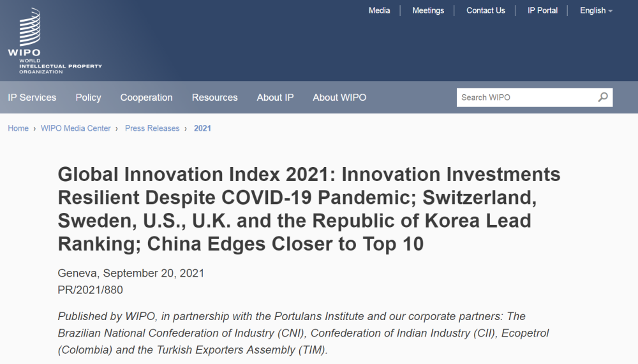Open the Resources menu

(214, 98)
